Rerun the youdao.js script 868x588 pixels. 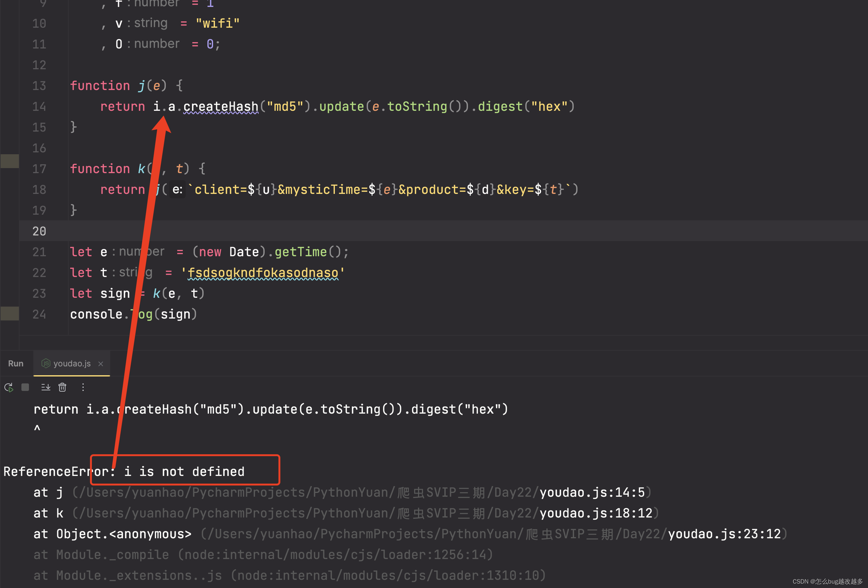point(8,387)
